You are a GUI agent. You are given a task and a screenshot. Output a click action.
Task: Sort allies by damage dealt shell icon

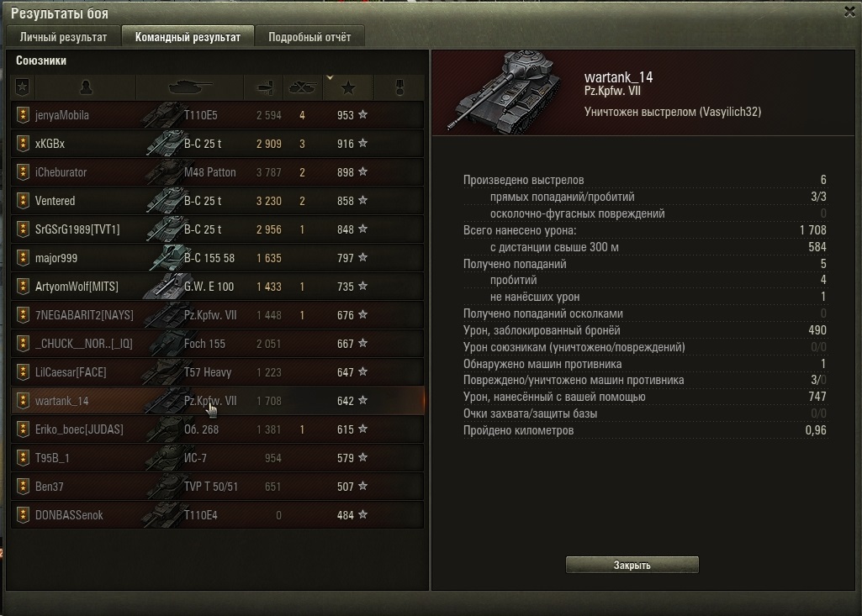[x=264, y=87]
